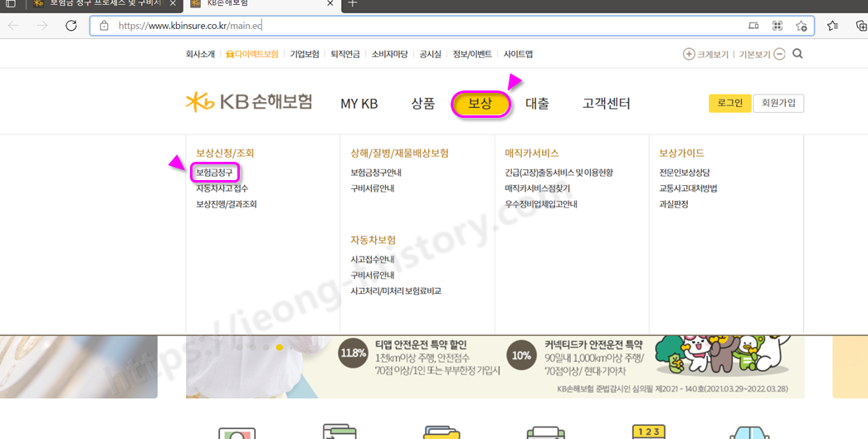Click the active orange carousel dot
The height and width of the screenshot is (439, 868).
[x=280, y=348]
